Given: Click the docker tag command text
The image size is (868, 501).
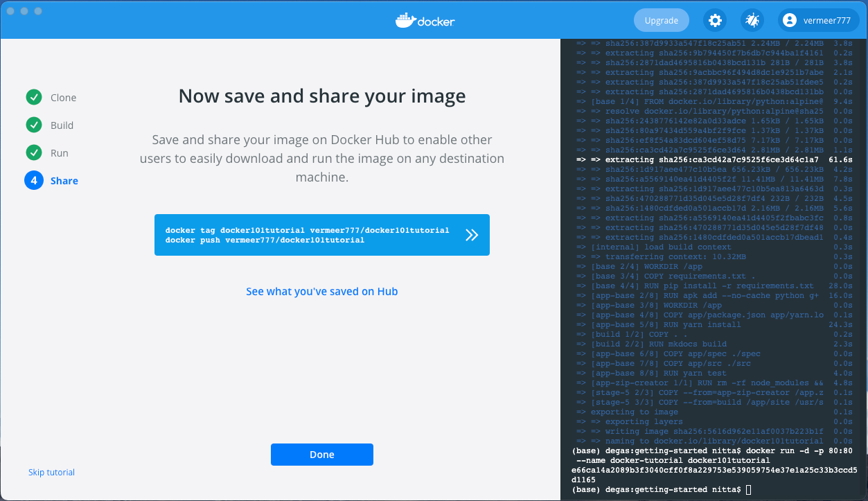Looking at the screenshot, I should (307, 230).
